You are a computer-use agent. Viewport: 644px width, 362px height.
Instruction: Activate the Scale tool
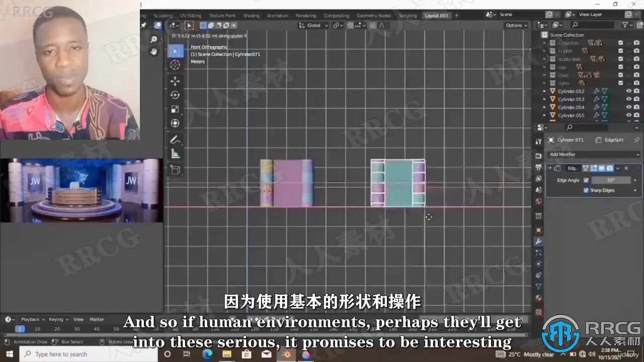[175, 109]
